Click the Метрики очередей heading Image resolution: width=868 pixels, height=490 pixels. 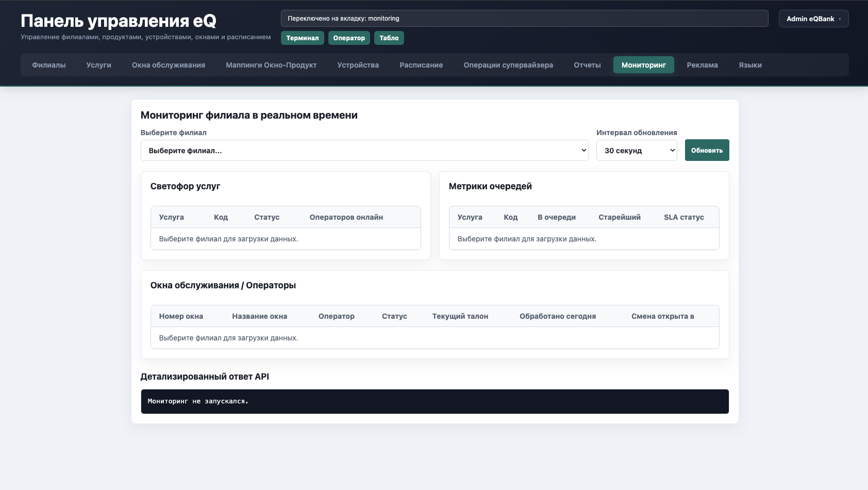[490, 186]
